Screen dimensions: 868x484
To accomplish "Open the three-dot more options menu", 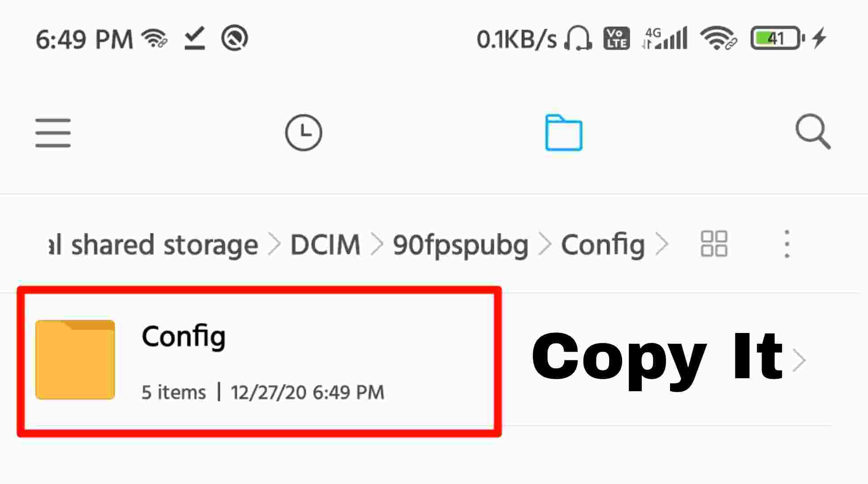I will click(787, 244).
